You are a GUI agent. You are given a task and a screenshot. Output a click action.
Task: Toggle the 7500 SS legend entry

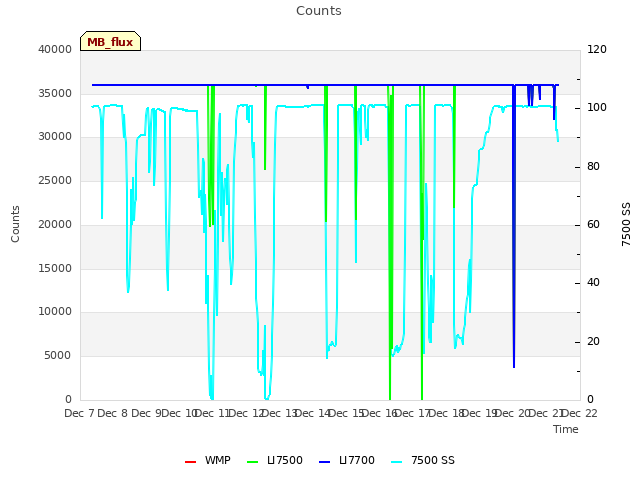click(422, 460)
